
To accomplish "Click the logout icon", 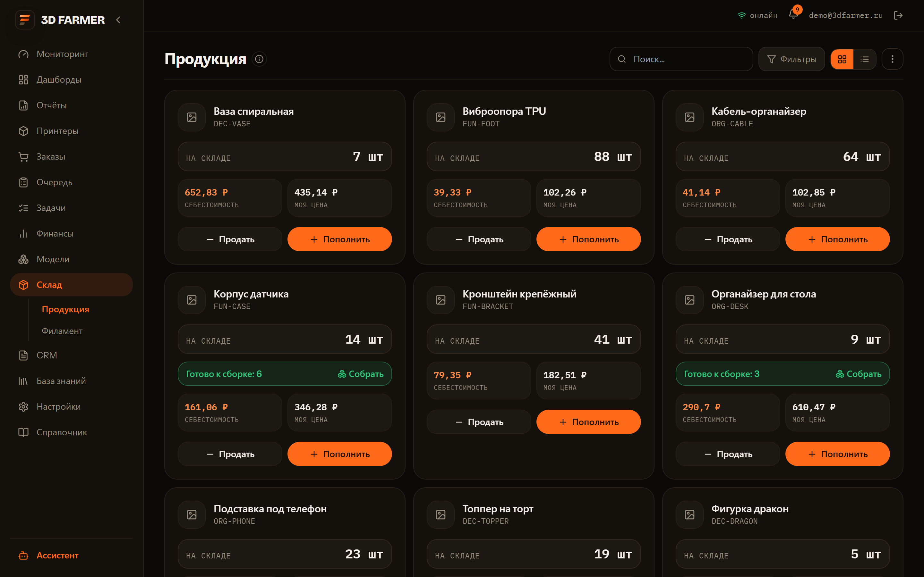I will [x=898, y=15].
